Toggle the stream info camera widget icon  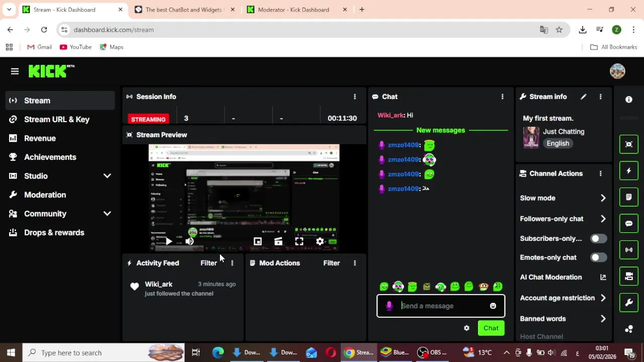click(x=629, y=276)
